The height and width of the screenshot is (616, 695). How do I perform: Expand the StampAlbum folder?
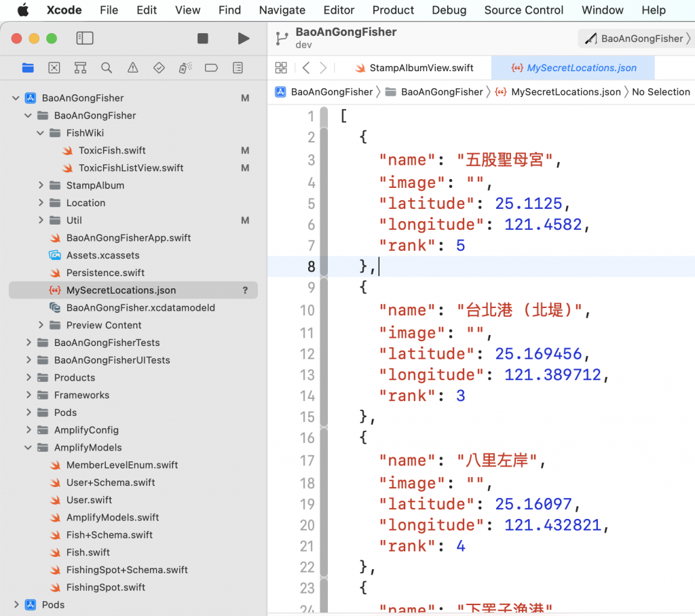pos(41,185)
